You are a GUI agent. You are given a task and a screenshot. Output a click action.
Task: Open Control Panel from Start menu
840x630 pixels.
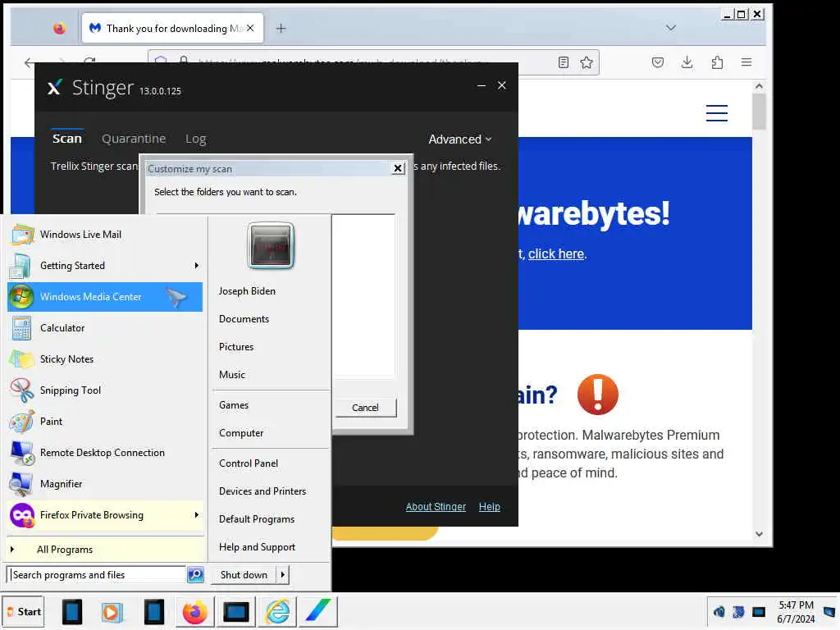click(249, 463)
